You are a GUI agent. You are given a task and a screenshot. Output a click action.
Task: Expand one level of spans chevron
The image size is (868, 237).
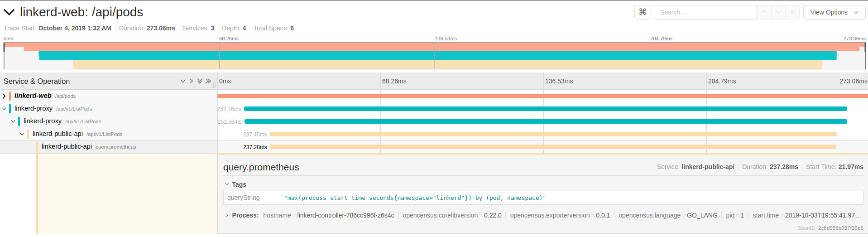191,81
